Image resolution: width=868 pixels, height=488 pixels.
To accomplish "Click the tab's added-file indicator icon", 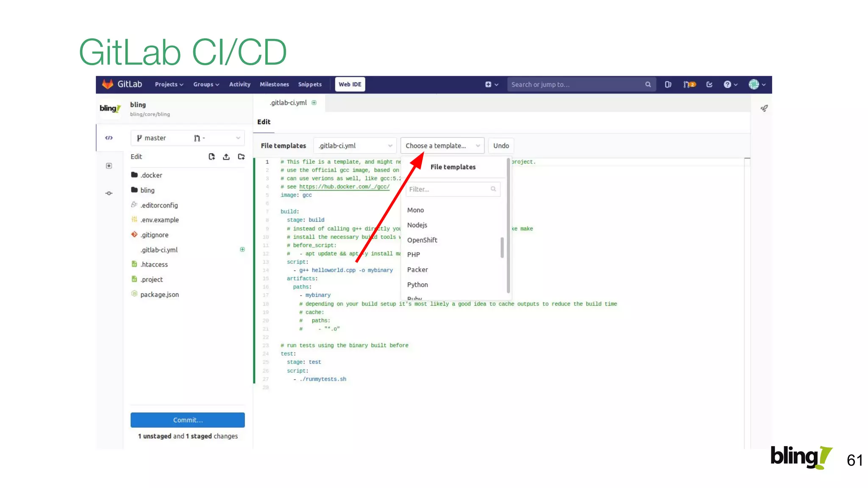I will (x=314, y=103).
